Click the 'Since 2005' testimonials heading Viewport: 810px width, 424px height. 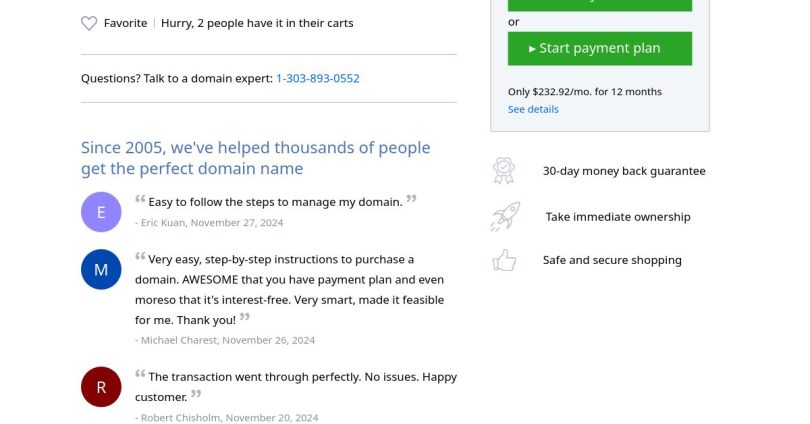tap(256, 158)
